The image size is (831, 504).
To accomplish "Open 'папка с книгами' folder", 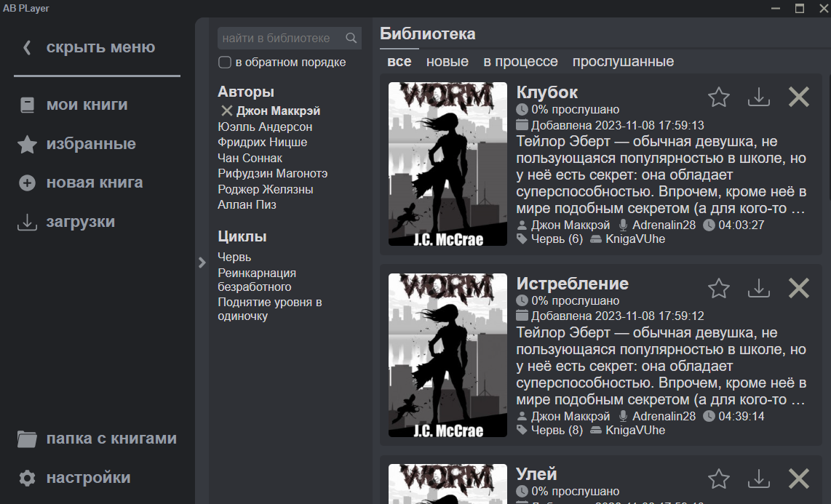I will coord(111,439).
